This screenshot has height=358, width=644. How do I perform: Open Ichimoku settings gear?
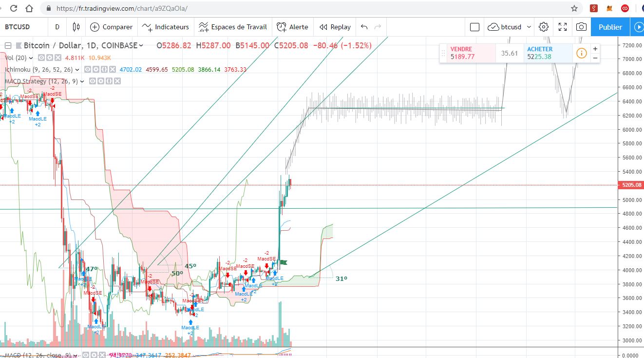[96, 69]
